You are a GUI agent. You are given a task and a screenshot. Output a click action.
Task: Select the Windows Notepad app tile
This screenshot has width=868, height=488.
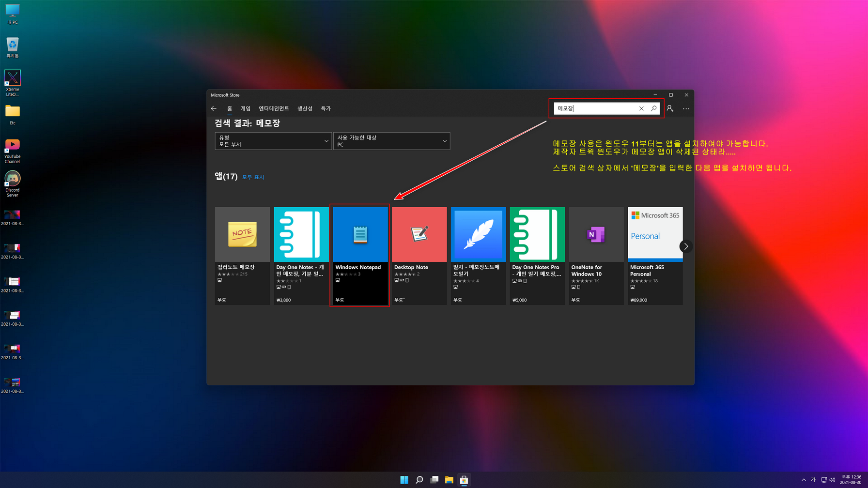[x=360, y=256]
